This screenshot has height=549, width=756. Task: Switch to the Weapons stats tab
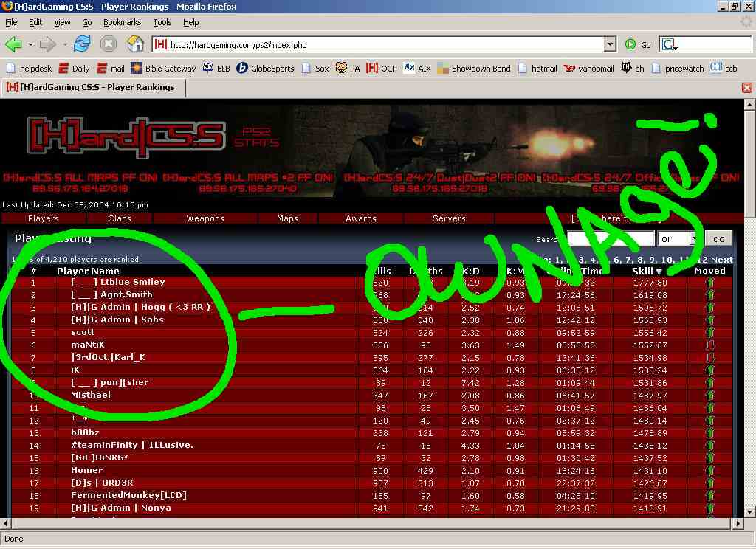[x=205, y=218]
